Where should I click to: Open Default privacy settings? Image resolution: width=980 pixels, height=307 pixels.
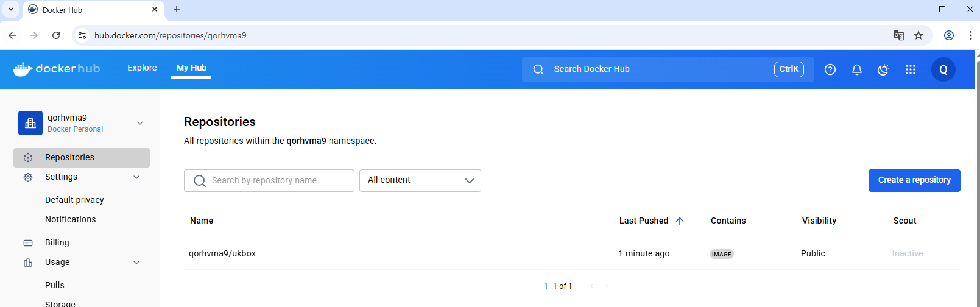tap(74, 200)
